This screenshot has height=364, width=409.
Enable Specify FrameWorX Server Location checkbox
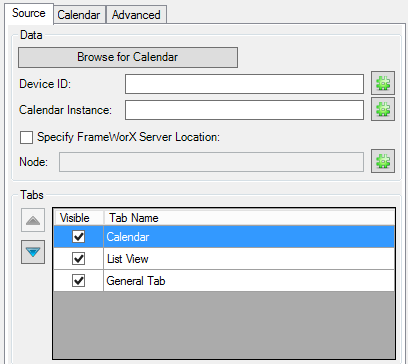pyautogui.click(x=26, y=137)
